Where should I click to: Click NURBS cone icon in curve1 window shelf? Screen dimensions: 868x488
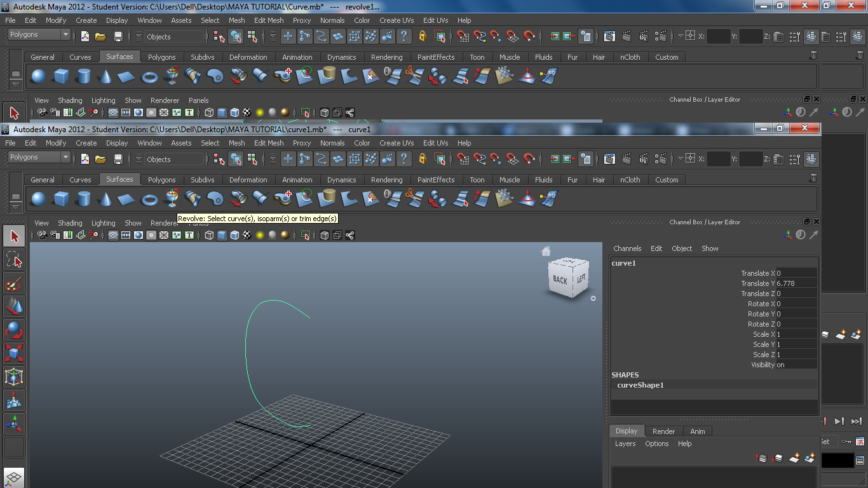105,199
